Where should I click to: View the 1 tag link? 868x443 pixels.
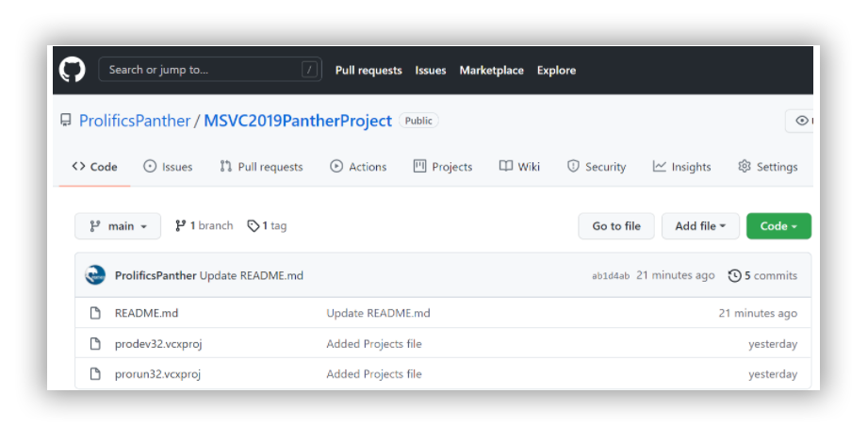click(267, 226)
